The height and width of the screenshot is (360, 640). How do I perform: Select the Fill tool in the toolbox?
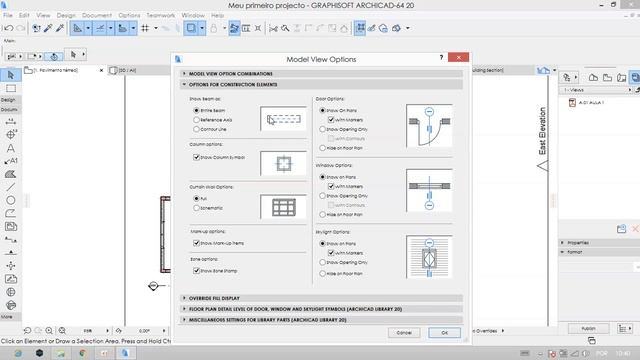tap(11, 174)
